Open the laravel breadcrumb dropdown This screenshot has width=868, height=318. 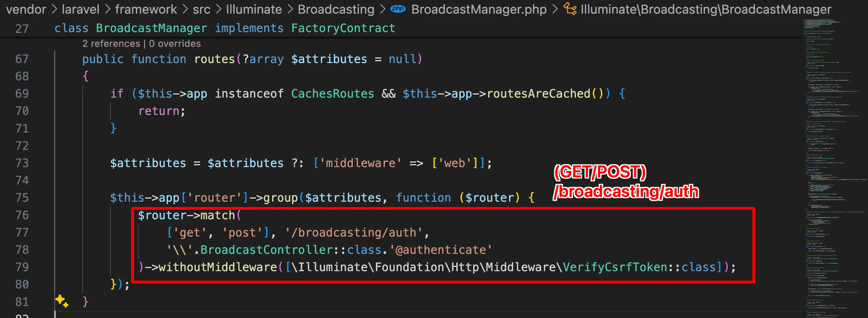[x=80, y=9]
